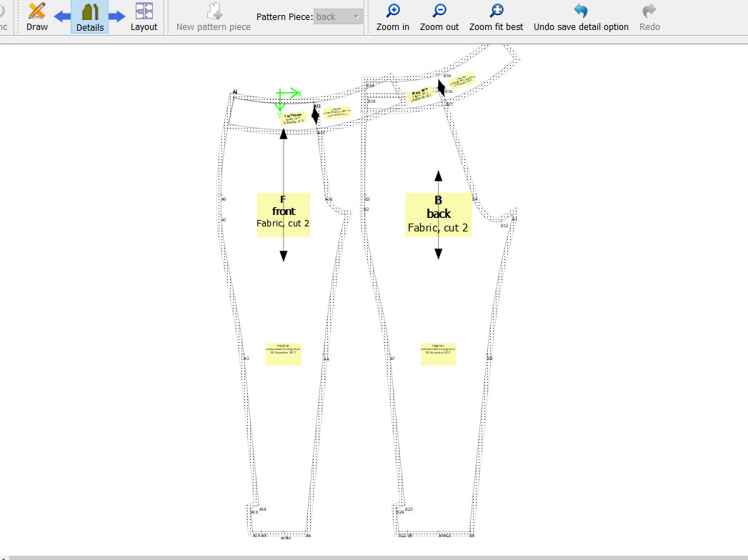The image size is (748, 560).
Task: Select the yellow 'F front' label
Action: click(x=283, y=214)
